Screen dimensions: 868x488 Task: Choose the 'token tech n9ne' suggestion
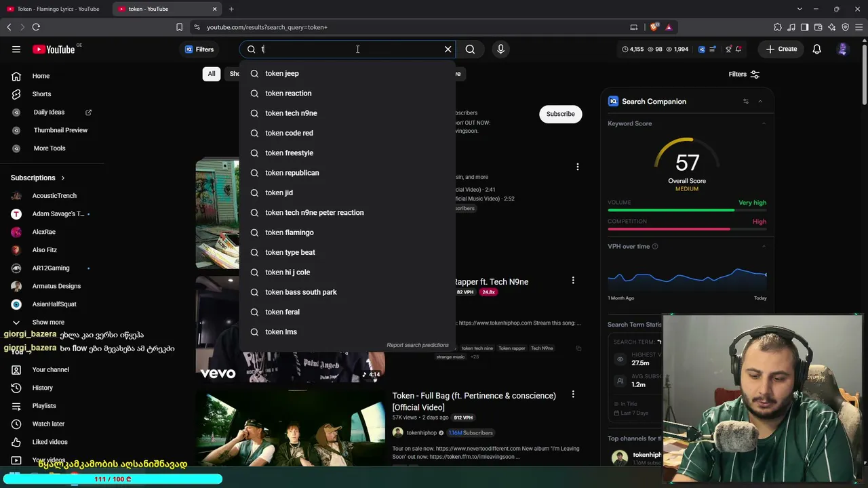[347, 113]
